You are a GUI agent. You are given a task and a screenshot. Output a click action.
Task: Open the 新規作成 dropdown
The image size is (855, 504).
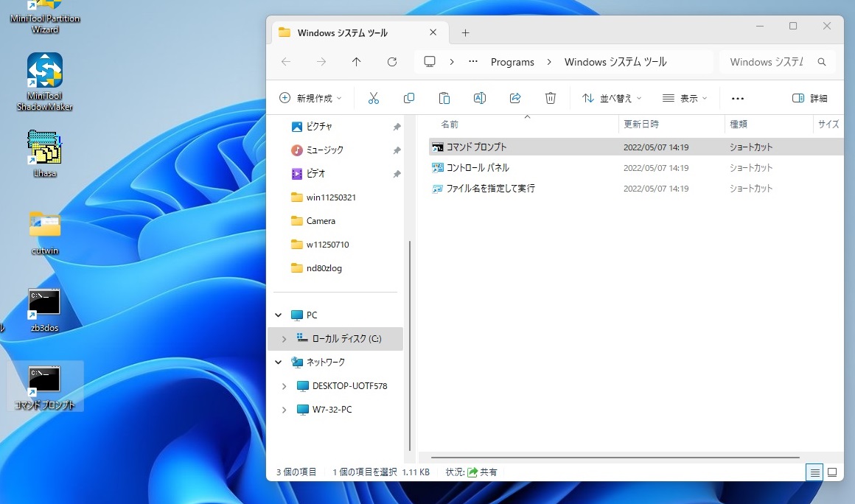pyautogui.click(x=310, y=99)
